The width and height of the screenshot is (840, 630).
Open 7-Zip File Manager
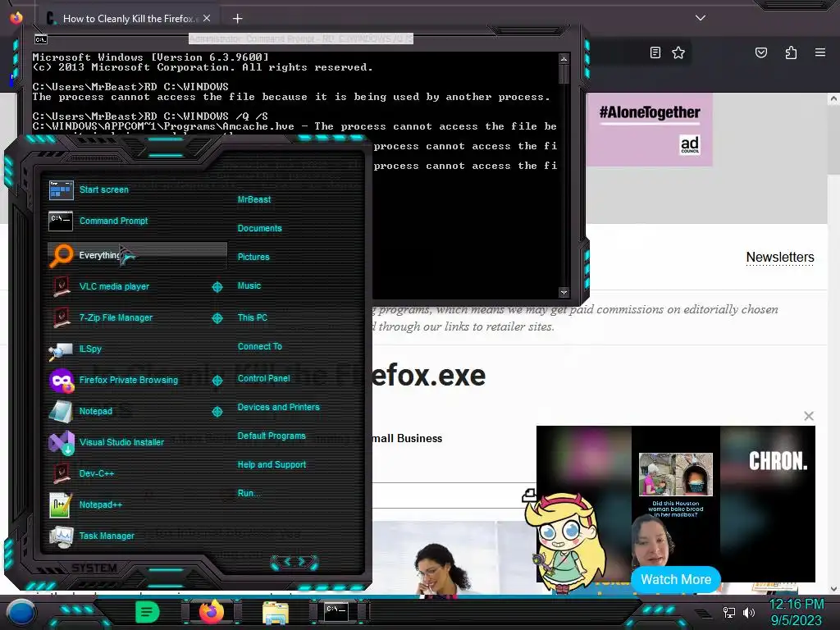129,317
